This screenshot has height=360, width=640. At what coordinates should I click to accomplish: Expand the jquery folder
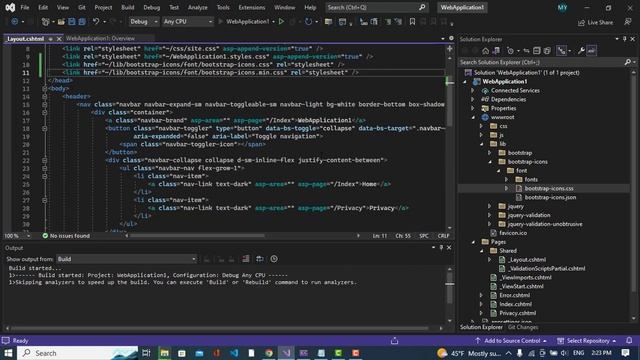coord(489,207)
